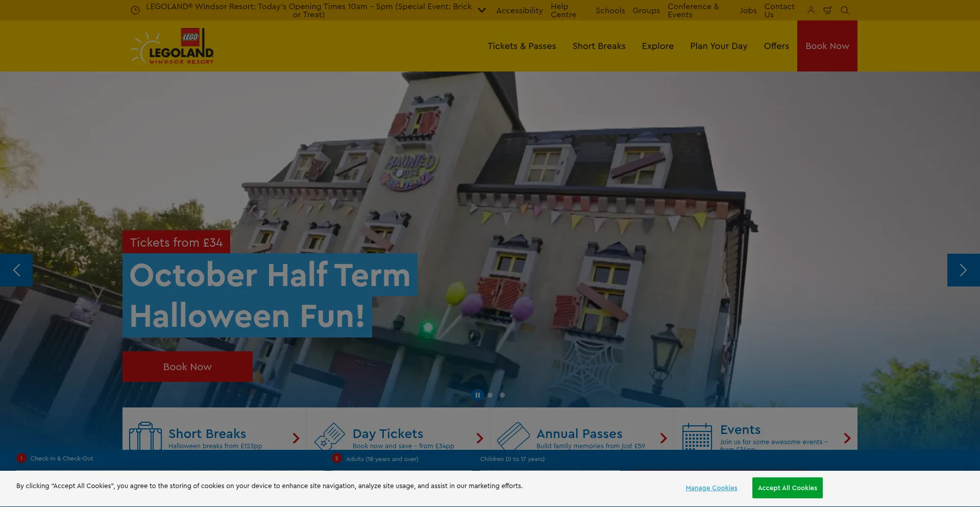
Task: Open the Tickets & Passes menu
Action: pos(521,46)
